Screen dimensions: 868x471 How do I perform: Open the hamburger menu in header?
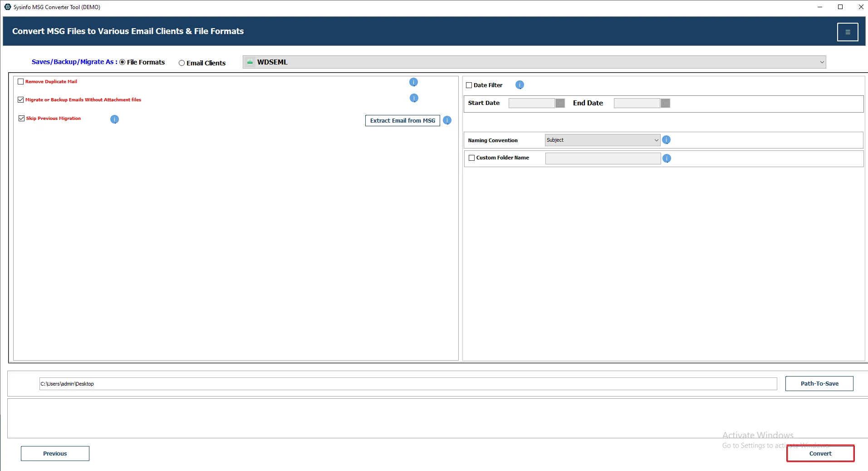click(847, 32)
